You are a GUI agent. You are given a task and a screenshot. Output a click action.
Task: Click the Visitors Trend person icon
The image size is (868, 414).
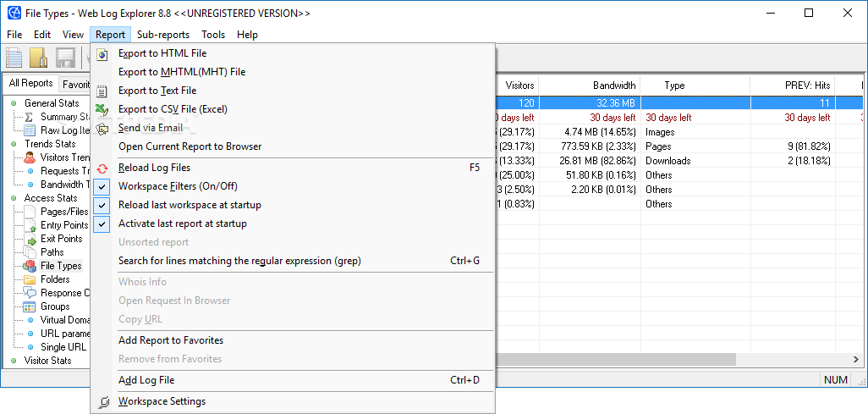pyautogui.click(x=30, y=157)
